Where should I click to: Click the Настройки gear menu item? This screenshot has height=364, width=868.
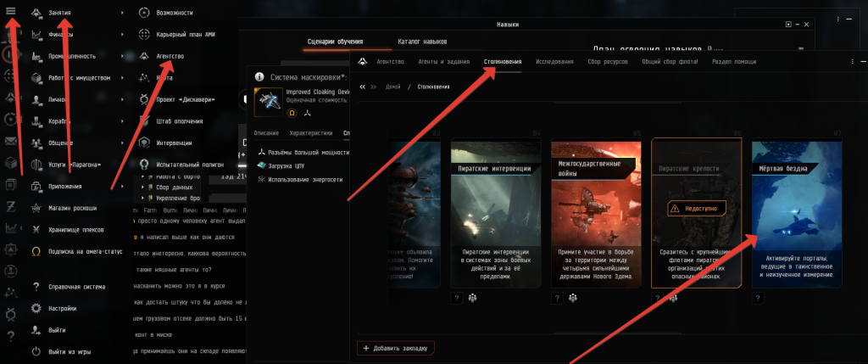64,308
